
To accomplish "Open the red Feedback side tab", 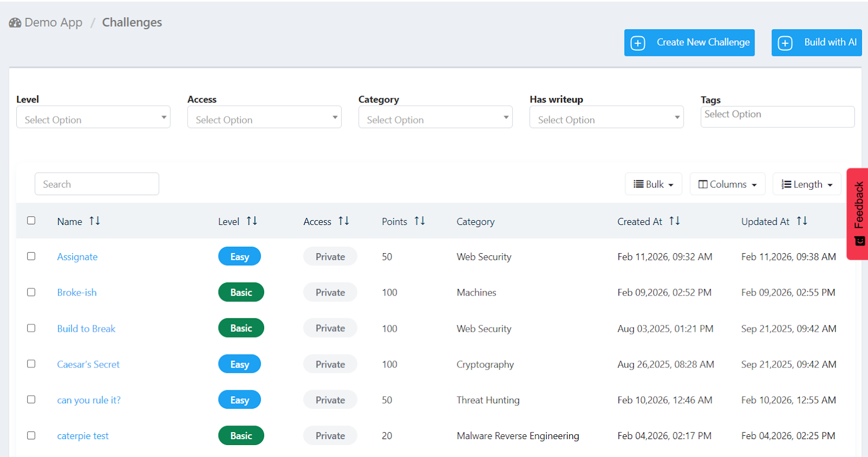I will pos(858,214).
